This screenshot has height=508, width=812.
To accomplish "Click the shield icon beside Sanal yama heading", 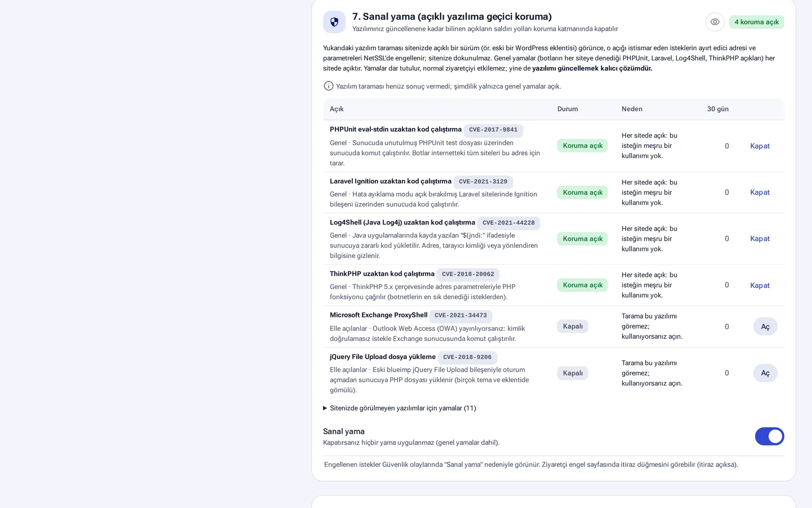I will 334,22.
